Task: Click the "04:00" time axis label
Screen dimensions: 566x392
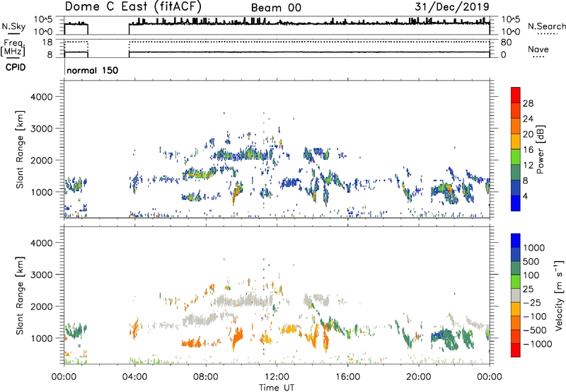Action: tap(134, 377)
